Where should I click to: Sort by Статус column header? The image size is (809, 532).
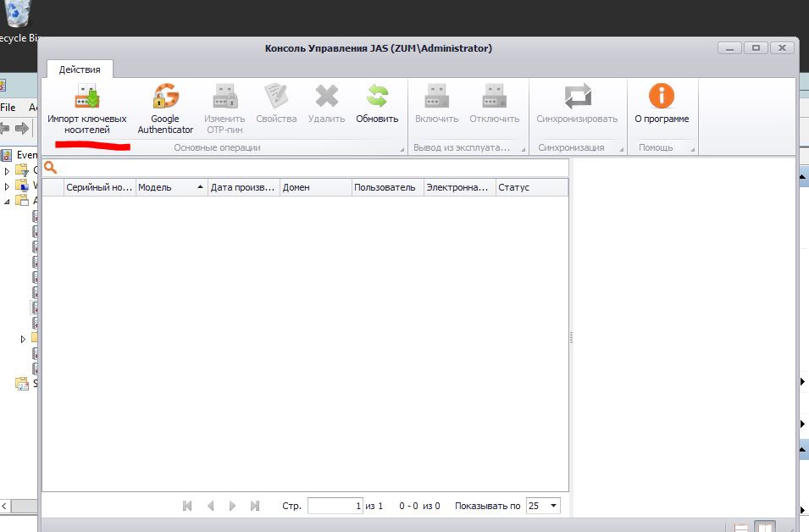coord(531,187)
